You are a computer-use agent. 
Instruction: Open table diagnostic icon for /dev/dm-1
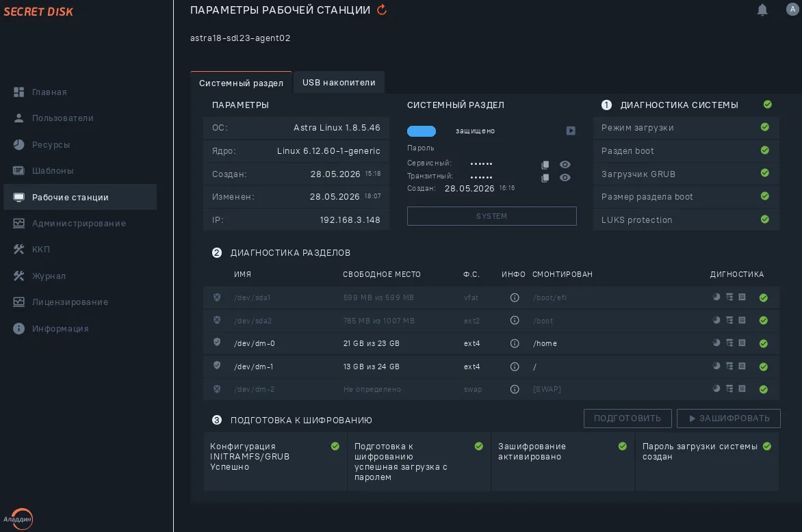[x=729, y=366]
